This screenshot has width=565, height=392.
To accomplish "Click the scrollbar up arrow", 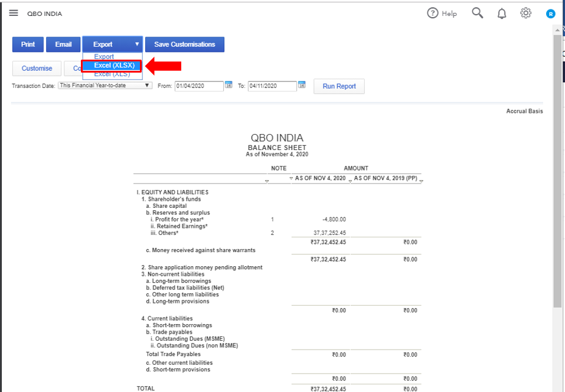I will [557, 30].
